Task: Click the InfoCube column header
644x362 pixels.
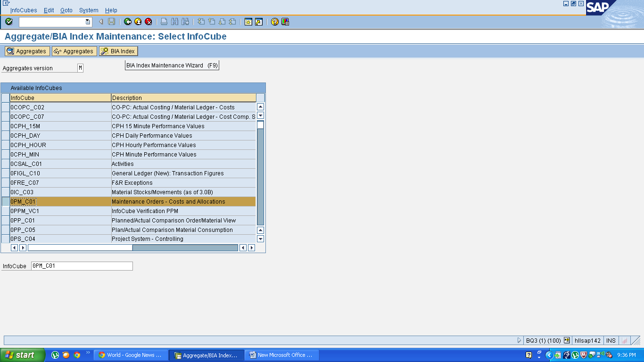Action: tap(60, 98)
